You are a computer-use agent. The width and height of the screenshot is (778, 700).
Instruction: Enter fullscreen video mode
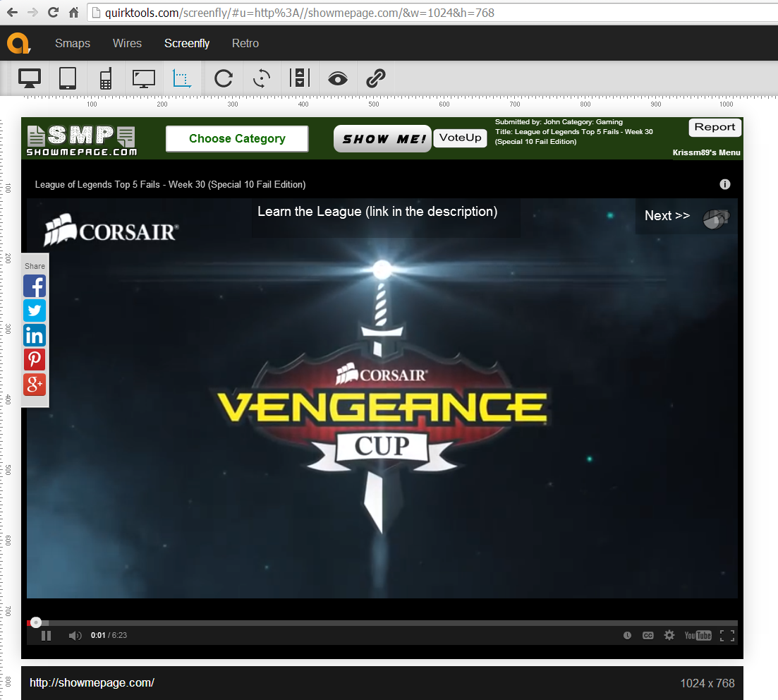pyautogui.click(x=727, y=636)
